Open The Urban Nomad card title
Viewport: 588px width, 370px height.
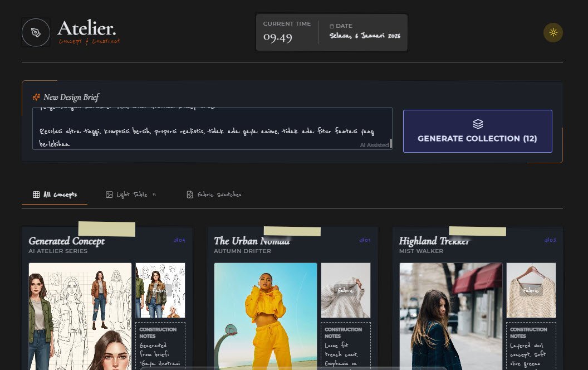(x=252, y=241)
